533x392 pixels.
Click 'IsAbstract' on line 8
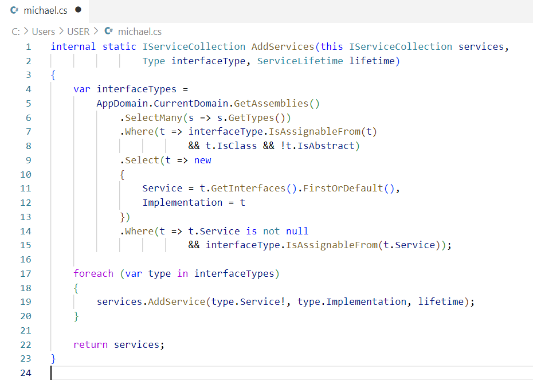326,146
